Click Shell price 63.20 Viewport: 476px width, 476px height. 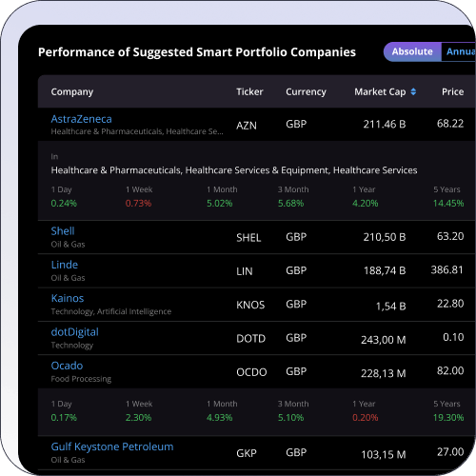tap(450, 236)
